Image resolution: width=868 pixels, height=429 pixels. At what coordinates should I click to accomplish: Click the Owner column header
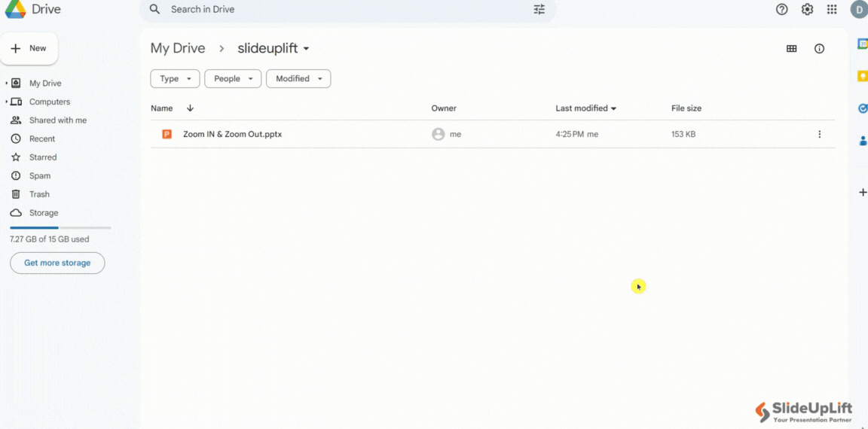pyautogui.click(x=444, y=108)
